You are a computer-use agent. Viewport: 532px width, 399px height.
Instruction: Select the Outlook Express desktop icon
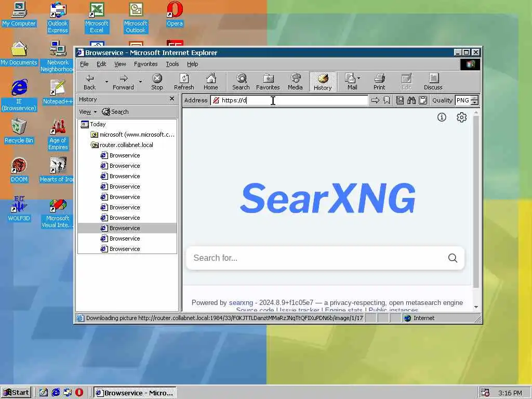click(58, 18)
